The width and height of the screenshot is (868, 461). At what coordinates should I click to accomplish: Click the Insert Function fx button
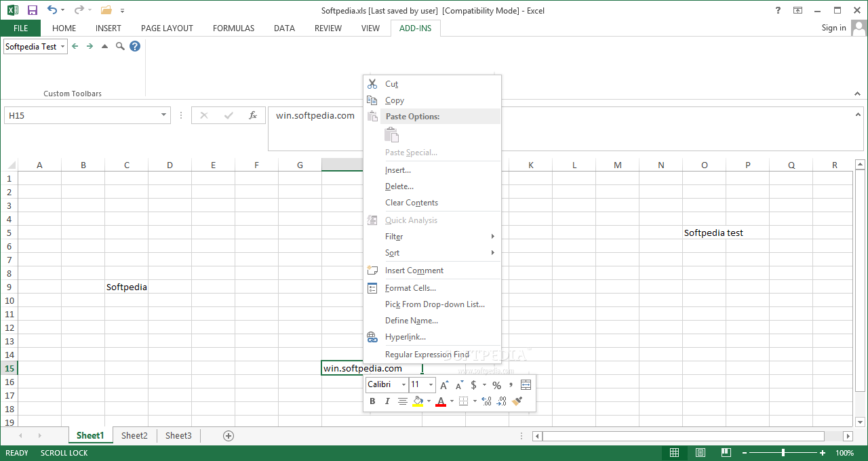click(252, 115)
